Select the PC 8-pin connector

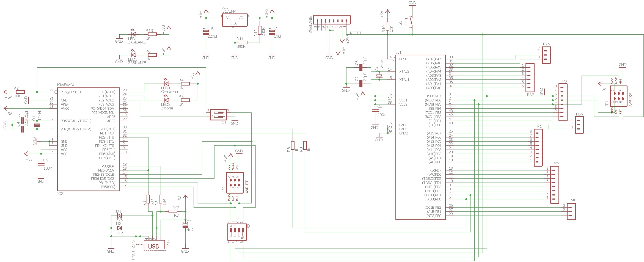click(538, 148)
